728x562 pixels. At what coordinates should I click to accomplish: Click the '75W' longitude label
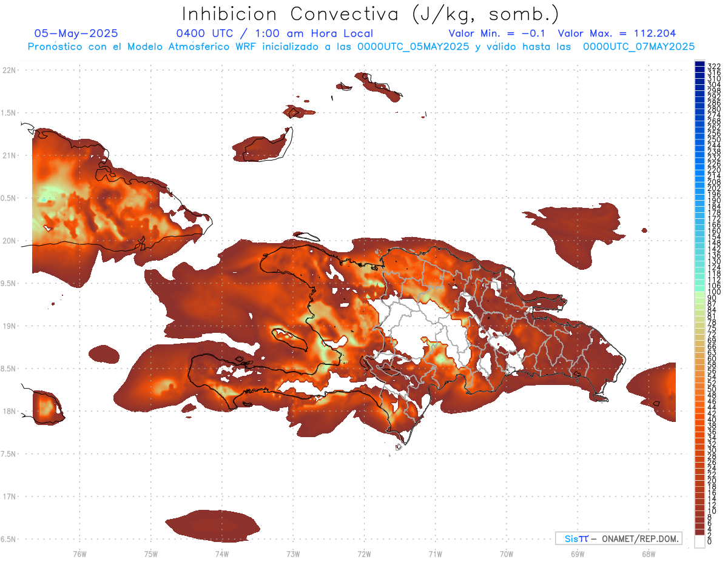(150, 554)
